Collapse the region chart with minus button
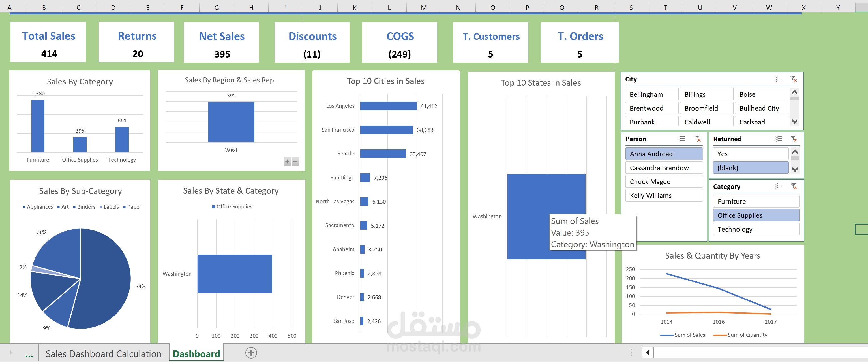The height and width of the screenshot is (362, 868). [x=295, y=162]
